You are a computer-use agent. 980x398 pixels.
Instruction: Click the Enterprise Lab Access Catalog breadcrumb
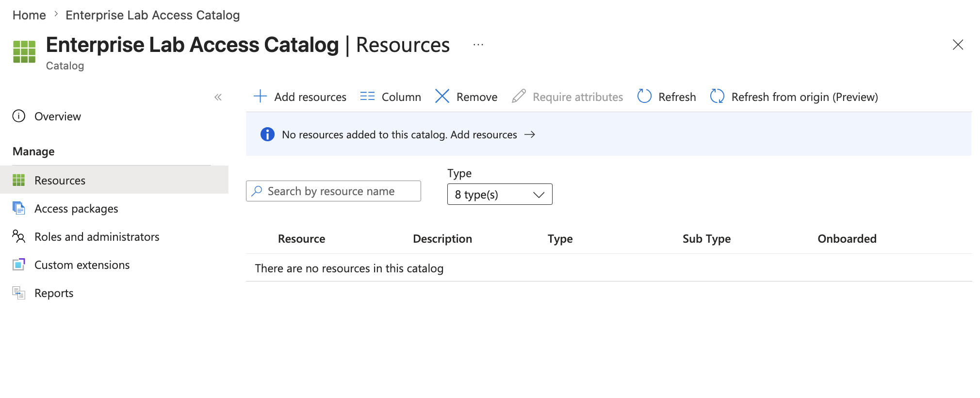tap(153, 15)
